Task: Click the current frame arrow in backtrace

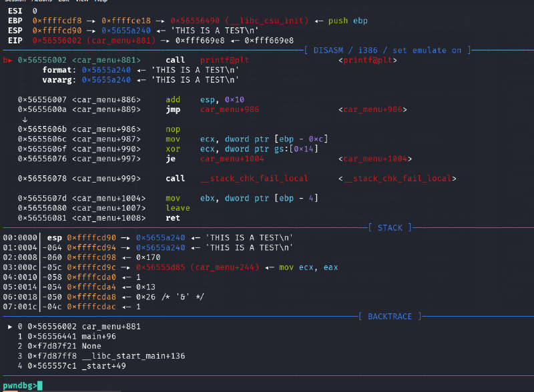Action: click(10, 327)
